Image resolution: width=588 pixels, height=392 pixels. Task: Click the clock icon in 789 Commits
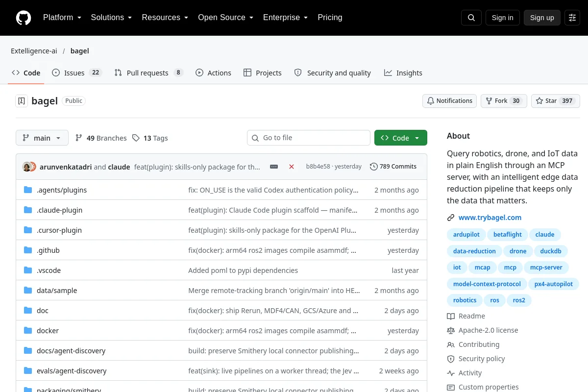coord(374,167)
